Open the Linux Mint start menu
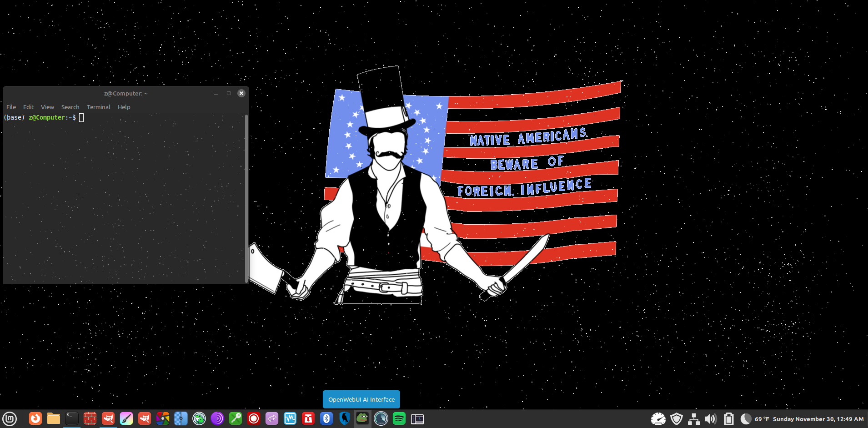This screenshot has height=428, width=868. tap(10, 418)
